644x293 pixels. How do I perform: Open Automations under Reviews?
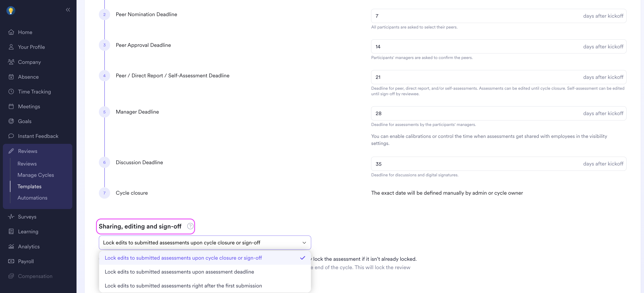32,198
